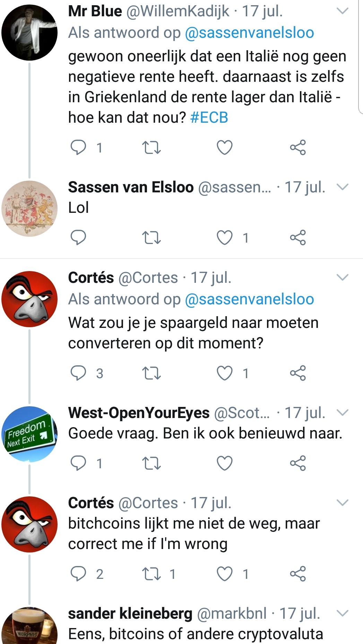
Task: Share Cortés' spaargeld tweet
Action: (298, 373)
